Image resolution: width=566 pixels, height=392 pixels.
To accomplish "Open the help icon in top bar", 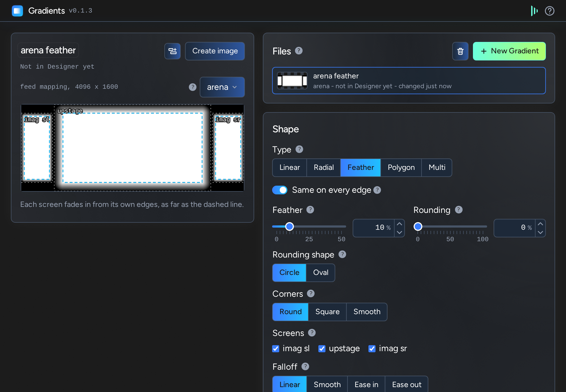I will point(550,11).
